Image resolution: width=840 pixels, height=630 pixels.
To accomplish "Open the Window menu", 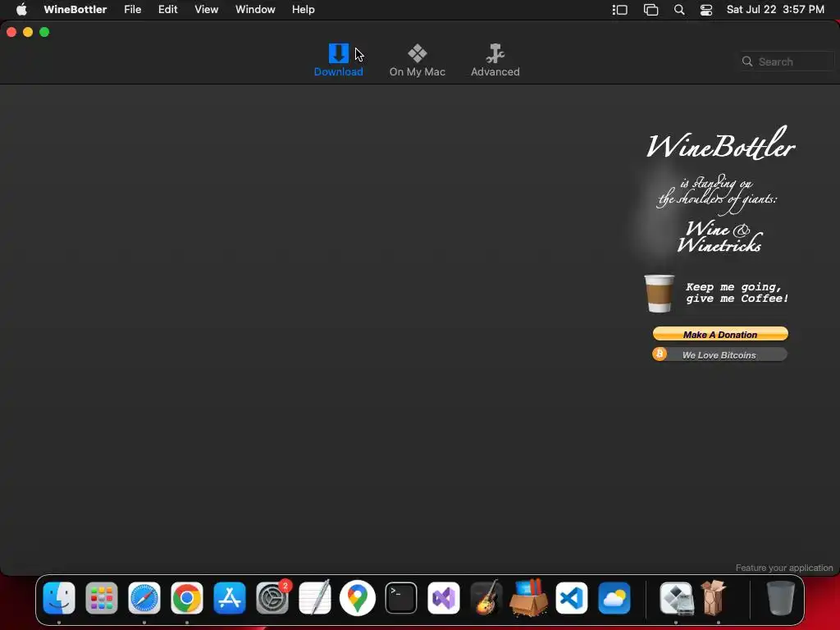I will [255, 10].
